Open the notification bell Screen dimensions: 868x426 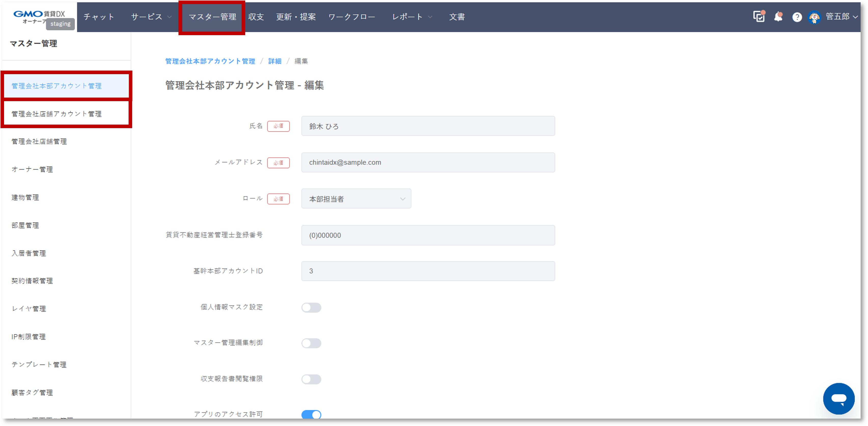[778, 17]
